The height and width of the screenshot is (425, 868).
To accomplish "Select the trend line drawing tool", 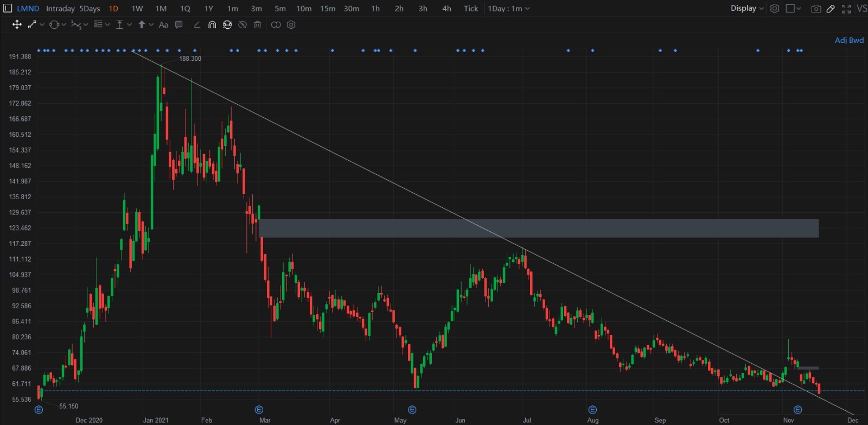I will tap(32, 24).
